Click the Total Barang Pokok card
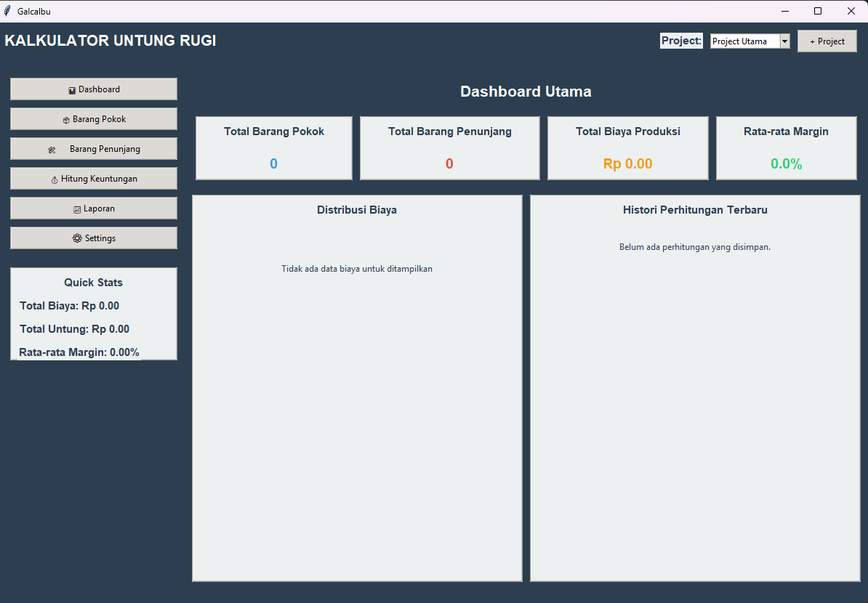 point(274,148)
